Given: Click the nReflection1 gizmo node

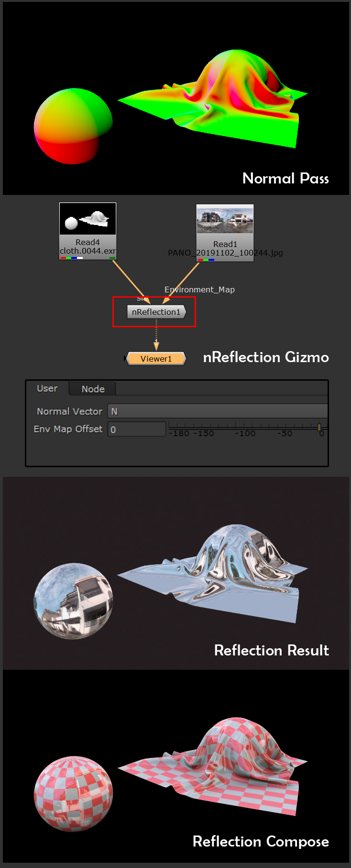Looking at the screenshot, I should pyautogui.click(x=156, y=312).
